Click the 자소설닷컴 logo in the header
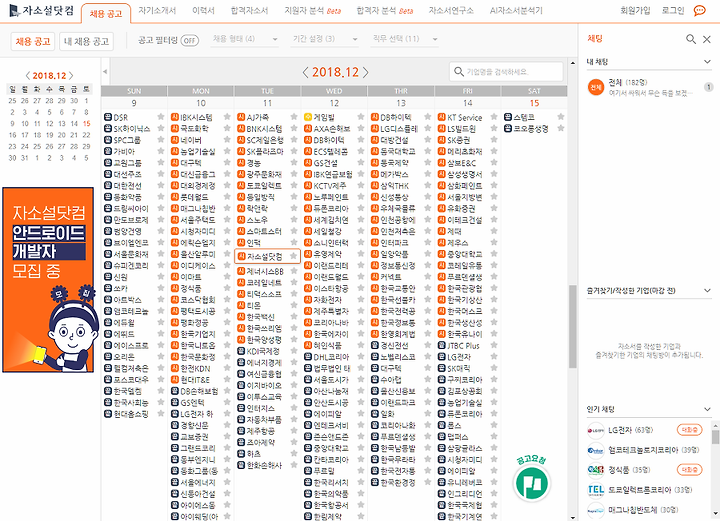This screenshot has height=521, width=720. click(x=41, y=10)
